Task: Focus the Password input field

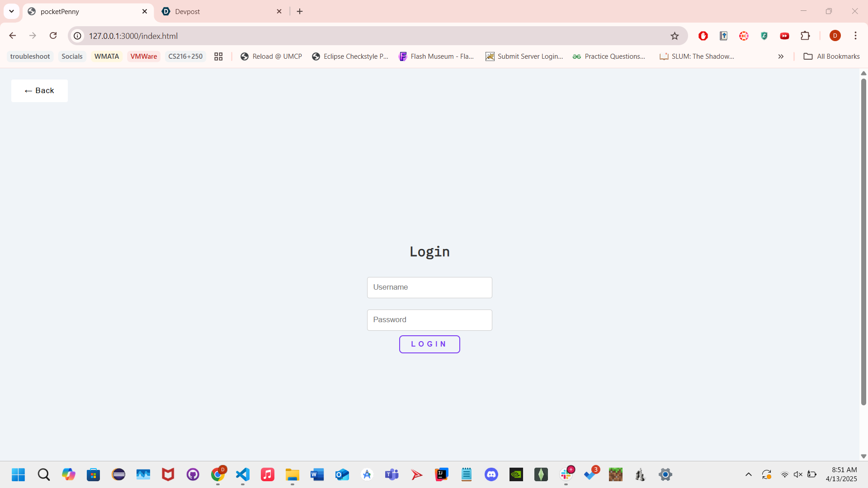Action: [429, 320]
